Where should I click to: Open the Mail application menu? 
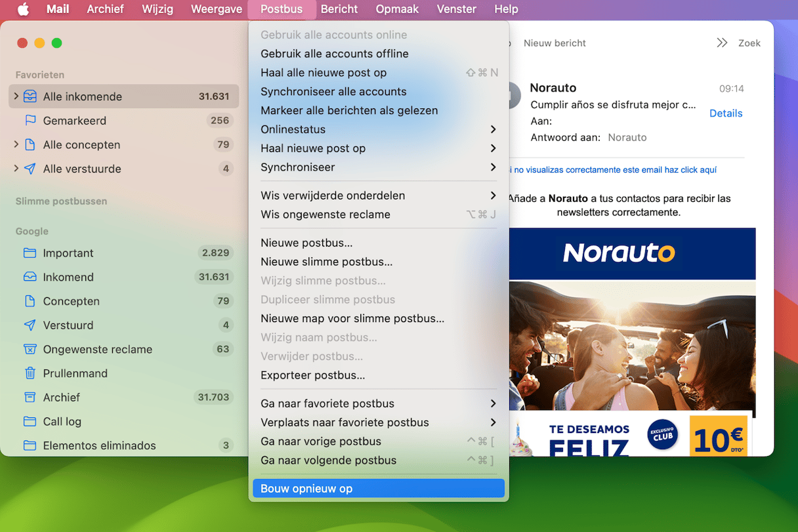(58, 9)
